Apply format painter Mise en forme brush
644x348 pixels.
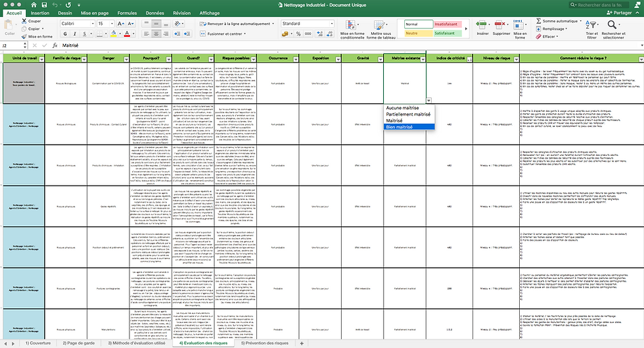[37, 37]
